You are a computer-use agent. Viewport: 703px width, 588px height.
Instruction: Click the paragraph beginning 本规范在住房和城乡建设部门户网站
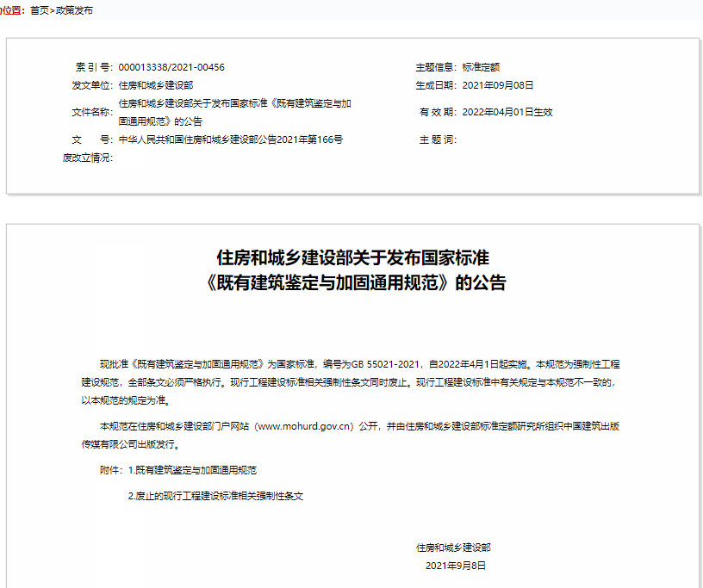(x=357, y=435)
